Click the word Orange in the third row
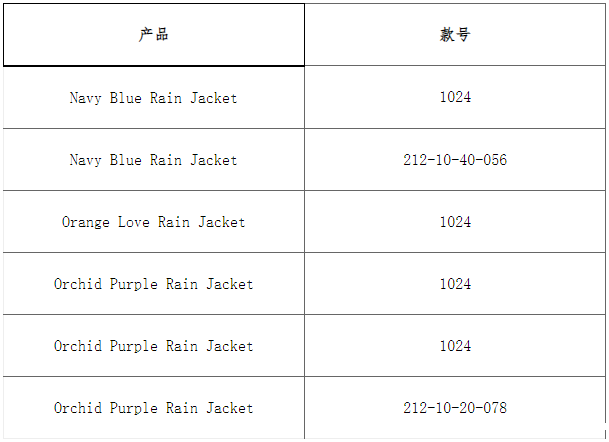The width and height of the screenshot is (609, 442). click(85, 222)
